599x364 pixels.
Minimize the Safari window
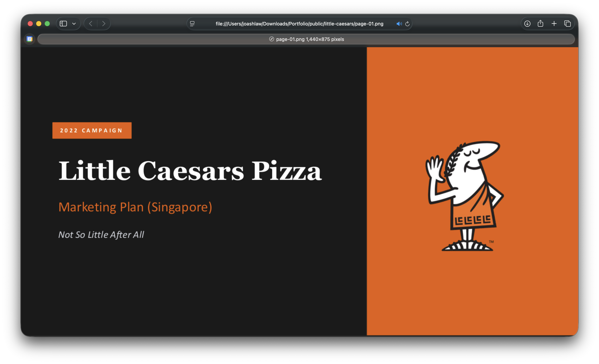[x=39, y=24]
